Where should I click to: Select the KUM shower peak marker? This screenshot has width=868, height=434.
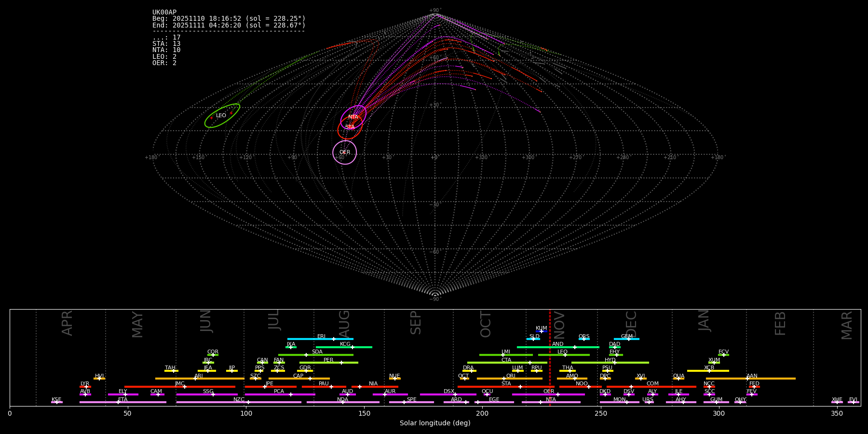coord(541,331)
